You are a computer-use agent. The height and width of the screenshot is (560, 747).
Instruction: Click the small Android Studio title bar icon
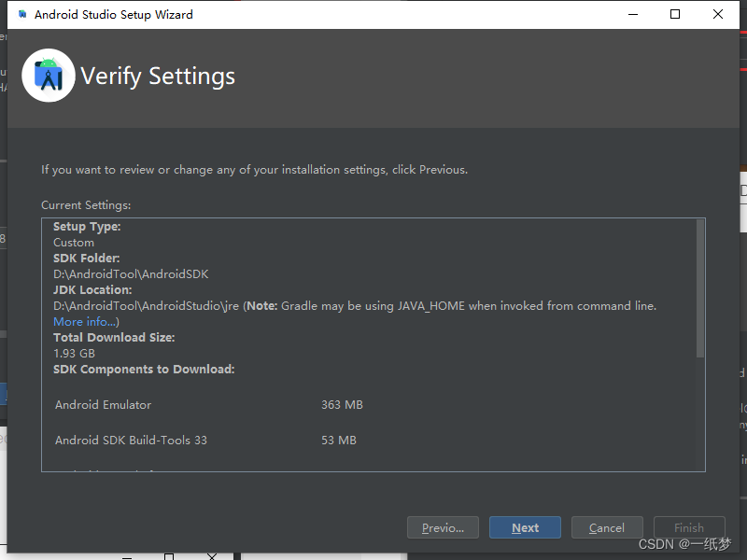(x=22, y=15)
